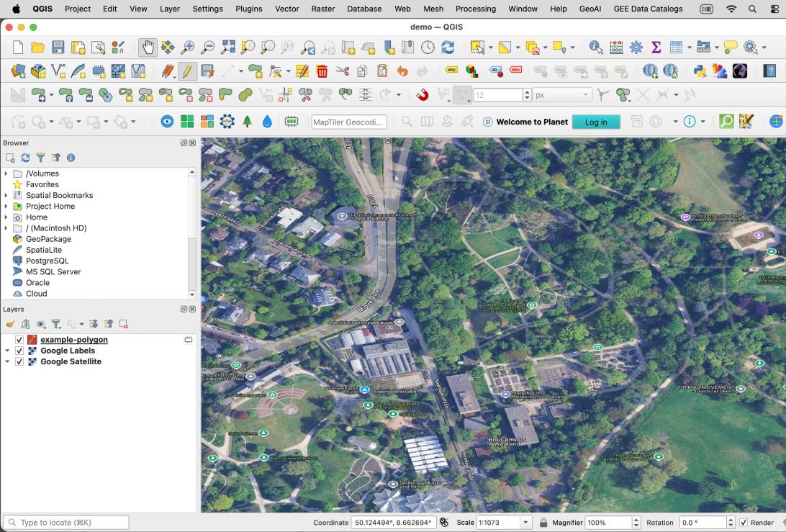Open the Vector menu
Viewport: 786px width, 532px height.
click(x=286, y=9)
